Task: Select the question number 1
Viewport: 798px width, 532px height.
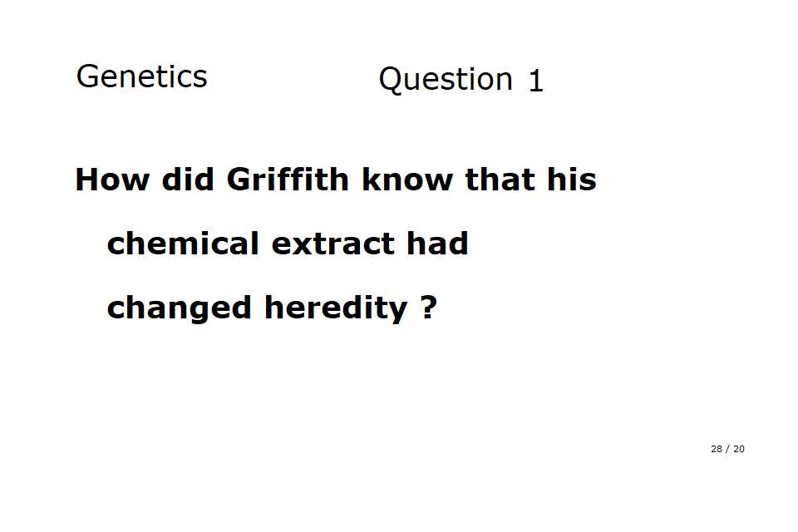Action: pos(536,81)
